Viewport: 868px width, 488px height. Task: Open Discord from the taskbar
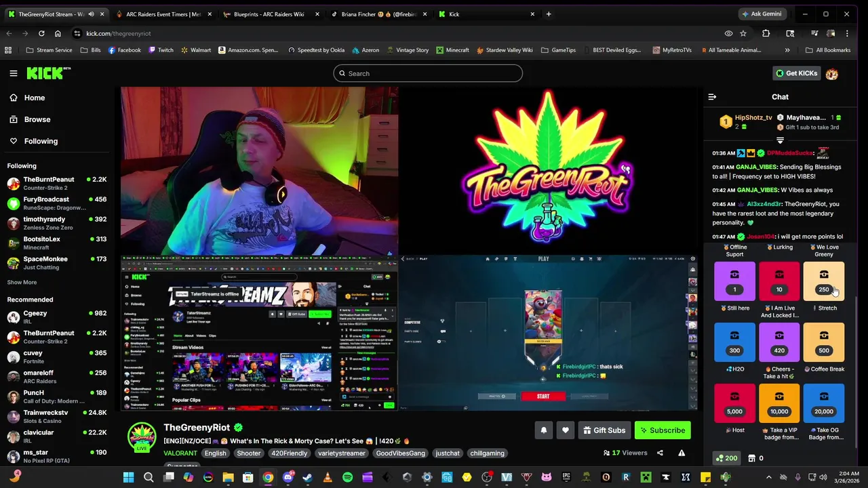pyautogui.click(x=288, y=477)
